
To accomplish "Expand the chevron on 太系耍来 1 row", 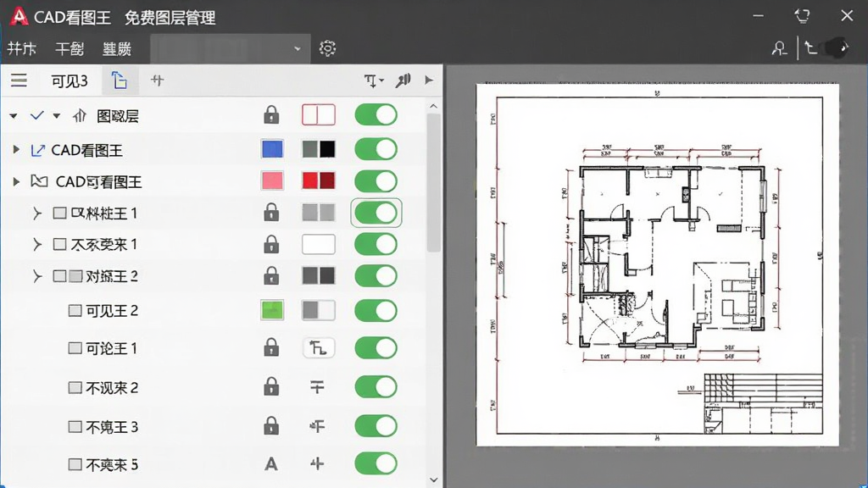I will 37,244.
